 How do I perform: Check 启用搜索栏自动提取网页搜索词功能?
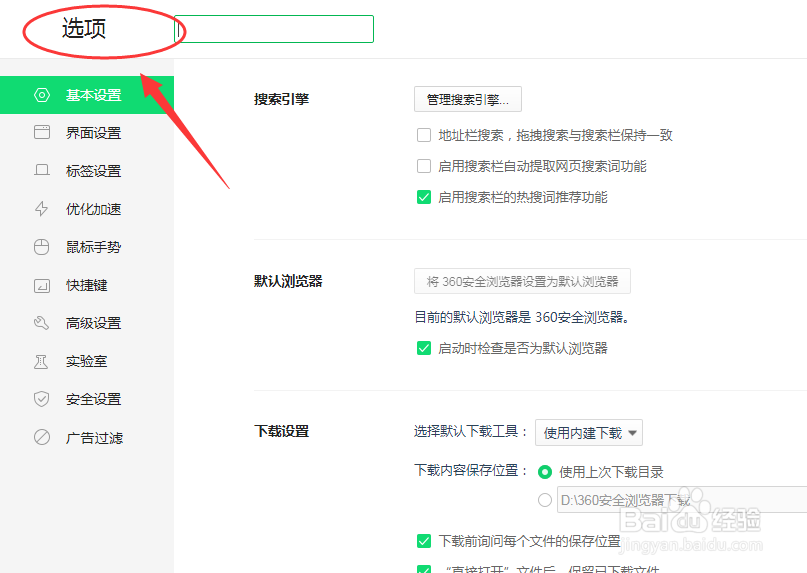coord(424,166)
